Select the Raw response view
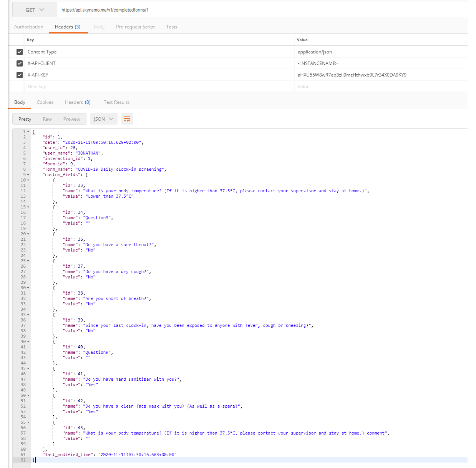Image resolution: width=476 pixels, height=468 pixels. coord(47,119)
